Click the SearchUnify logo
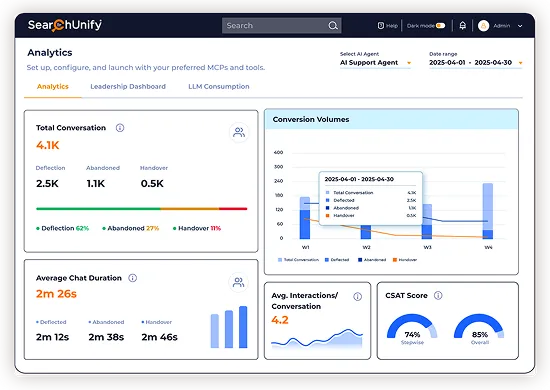550x390 pixels. click(65, 25)
